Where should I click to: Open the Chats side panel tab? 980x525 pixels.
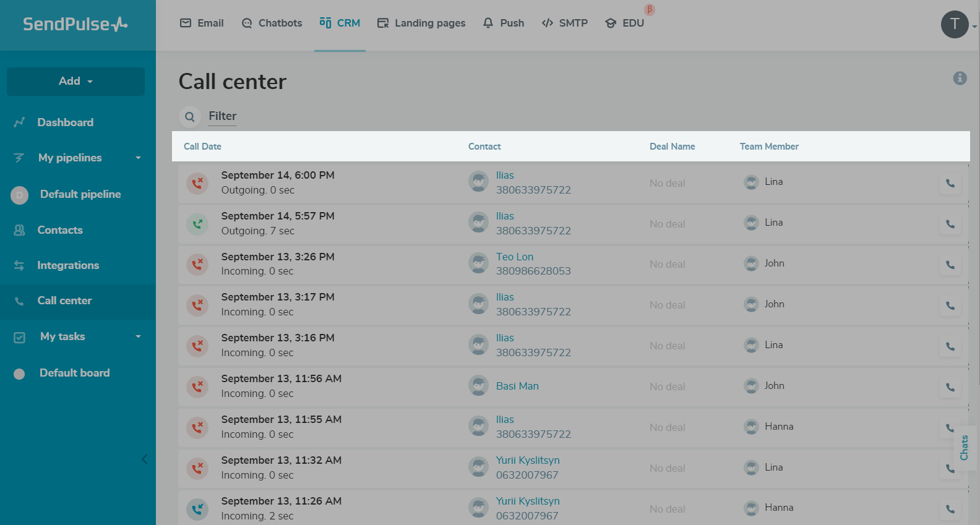[x=965, y=448]
